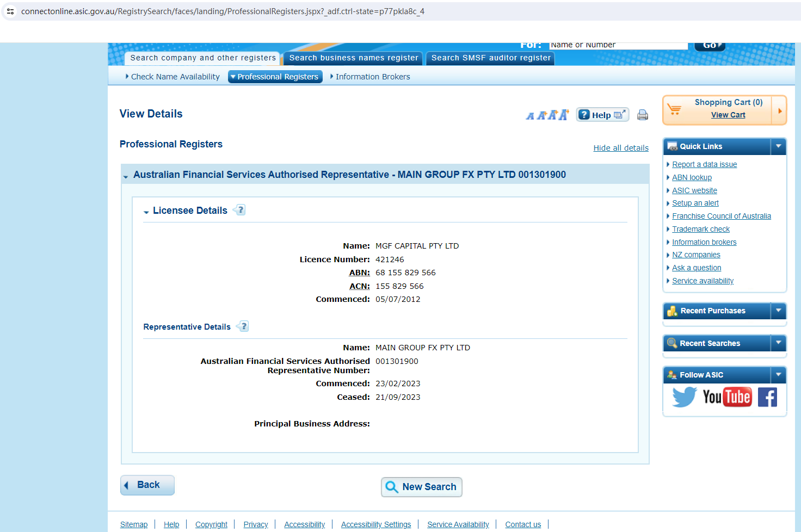The height and width of the screenshot is (532, 801).
Task: Open ASIC's Facebook page icon
Action: [x=767, y=397]
